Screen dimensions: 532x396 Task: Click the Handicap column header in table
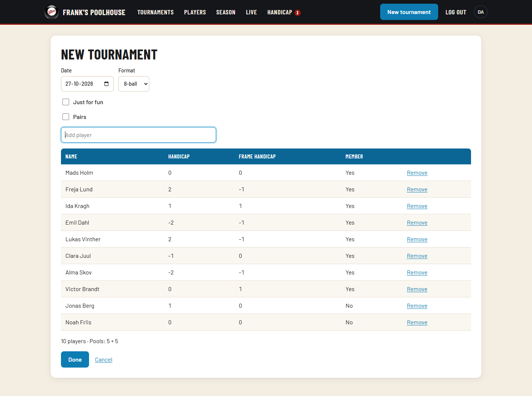tap(179, 157)
